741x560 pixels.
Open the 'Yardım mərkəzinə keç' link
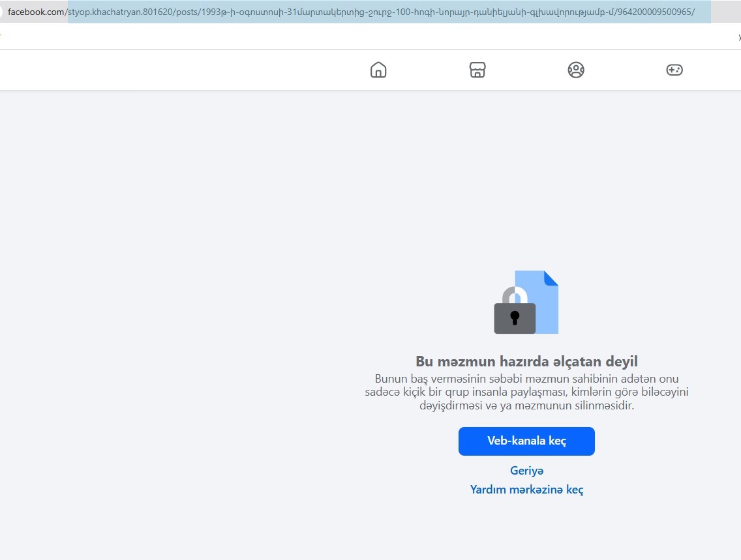point(526,490)
